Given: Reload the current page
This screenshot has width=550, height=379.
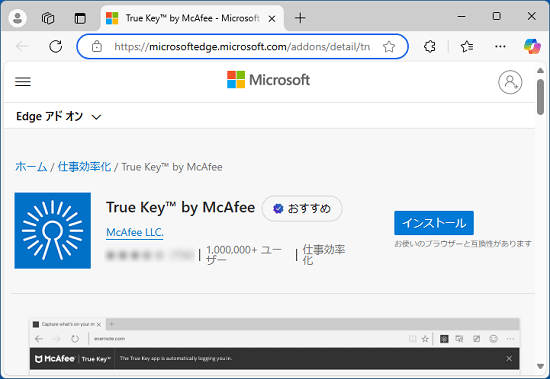Looking at the screenshot, I should (55, 46).
